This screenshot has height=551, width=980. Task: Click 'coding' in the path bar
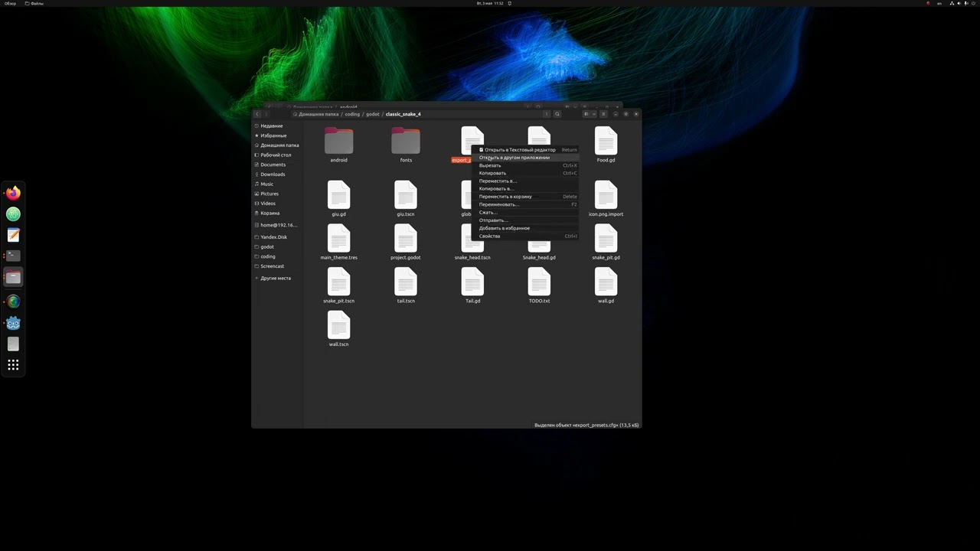point(352,114)
